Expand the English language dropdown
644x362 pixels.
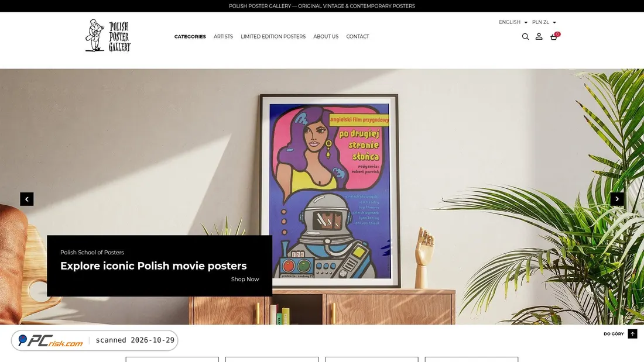[513, 22]
